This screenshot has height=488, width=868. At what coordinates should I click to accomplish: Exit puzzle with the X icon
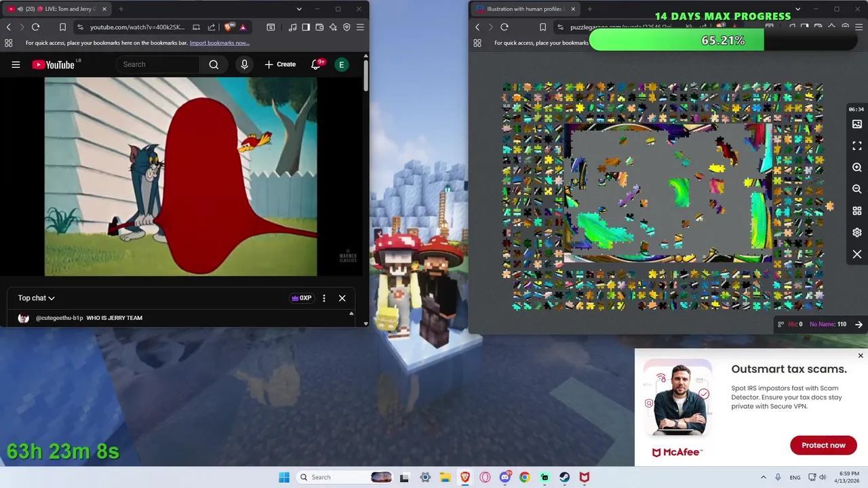(x=857, y=254)
